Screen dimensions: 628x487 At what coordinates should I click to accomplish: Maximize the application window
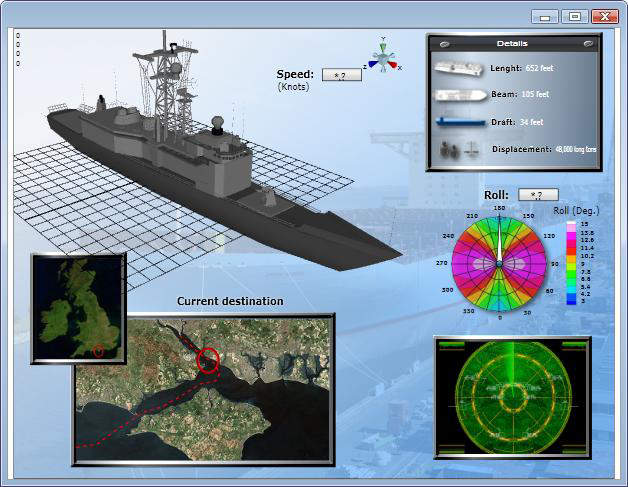[574, 16]
